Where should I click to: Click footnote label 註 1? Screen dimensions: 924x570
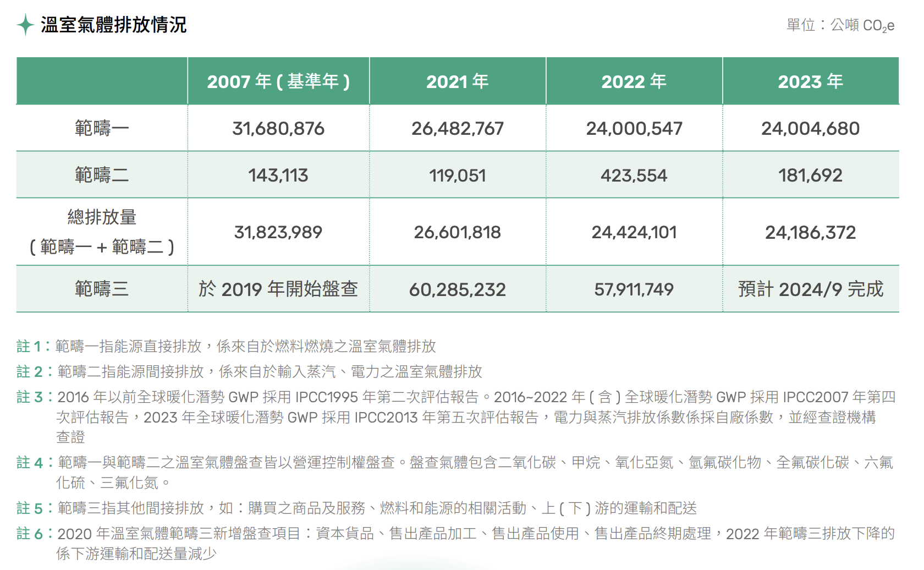pyautogui.click(x=34, y=346)
